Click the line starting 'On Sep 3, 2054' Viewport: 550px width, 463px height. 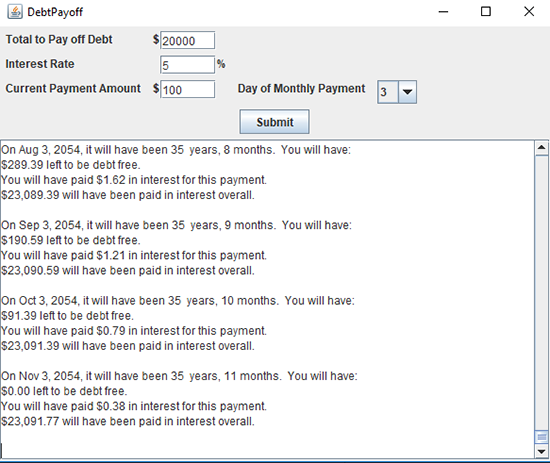point(176,225)
